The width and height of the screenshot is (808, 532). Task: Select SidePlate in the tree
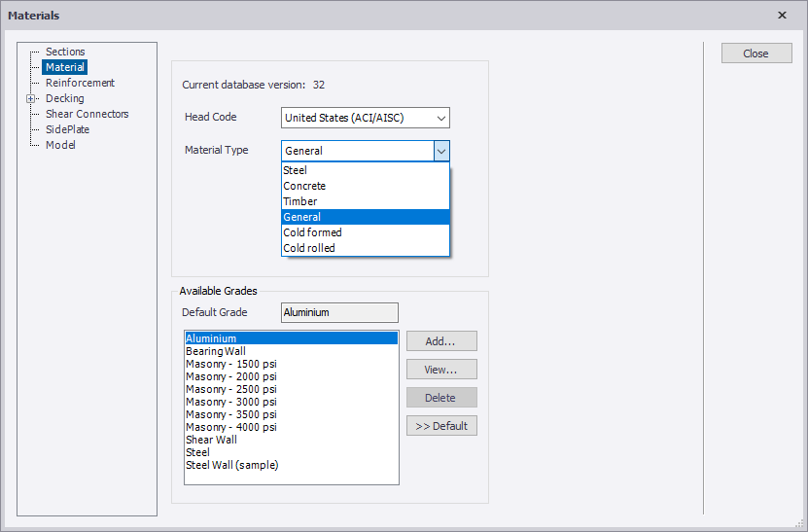coord(67,129)
